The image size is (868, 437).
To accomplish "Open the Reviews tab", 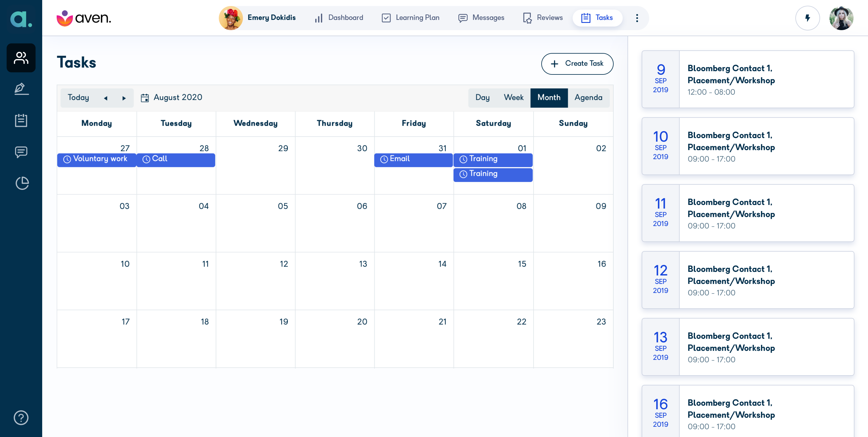I will point(542,18).
